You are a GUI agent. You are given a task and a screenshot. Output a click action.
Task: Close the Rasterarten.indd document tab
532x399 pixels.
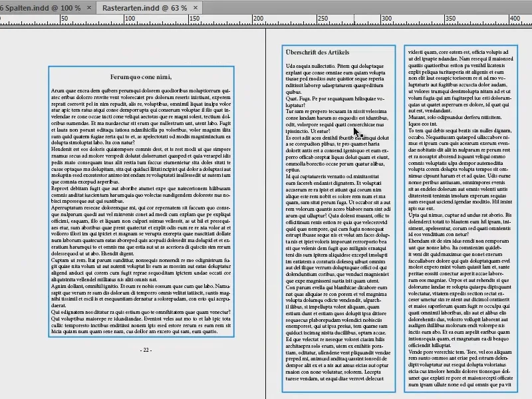(194, 7)
